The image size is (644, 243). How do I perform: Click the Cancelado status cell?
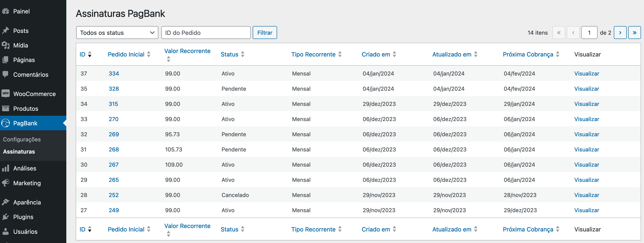[235, 195]
